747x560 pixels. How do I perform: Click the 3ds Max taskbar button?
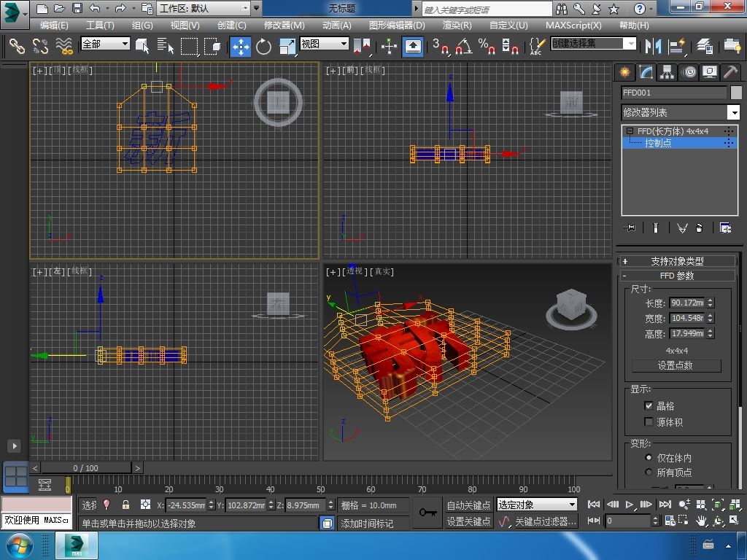tap(77, 545)
